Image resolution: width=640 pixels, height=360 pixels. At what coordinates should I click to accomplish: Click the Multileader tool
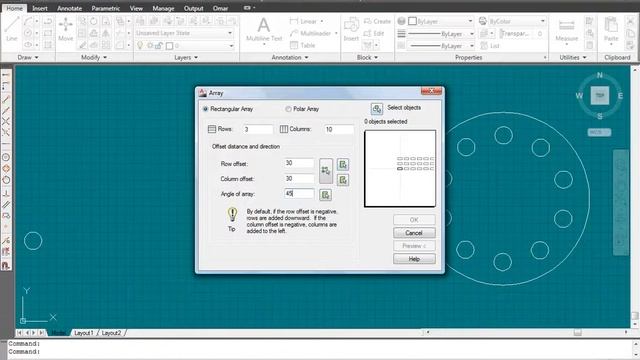313,33
